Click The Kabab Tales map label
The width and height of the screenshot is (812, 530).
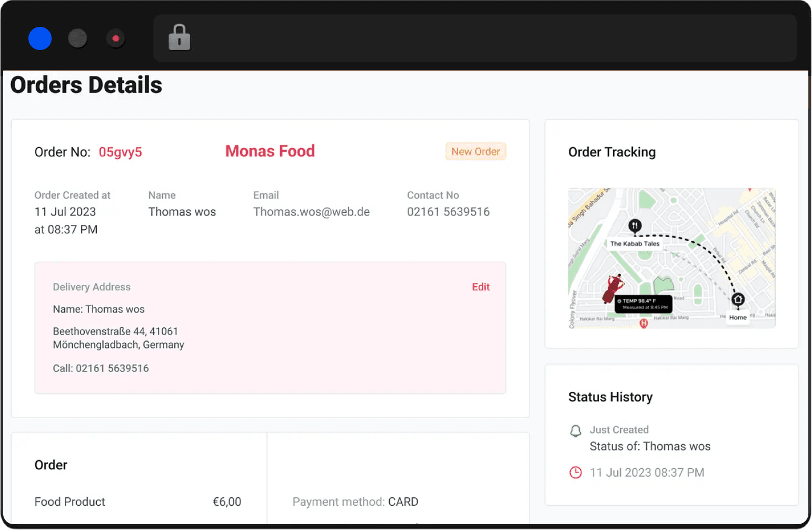(x=635, y=244)
